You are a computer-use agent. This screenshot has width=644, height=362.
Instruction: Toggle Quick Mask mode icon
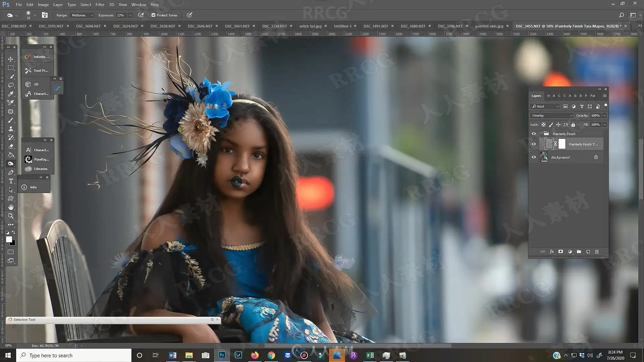coord(11,252)
